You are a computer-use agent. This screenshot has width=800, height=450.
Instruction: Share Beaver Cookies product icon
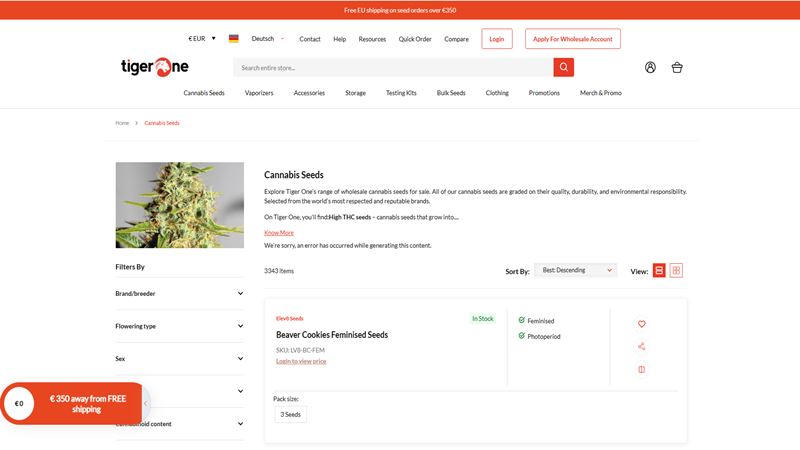coord(642,346)
